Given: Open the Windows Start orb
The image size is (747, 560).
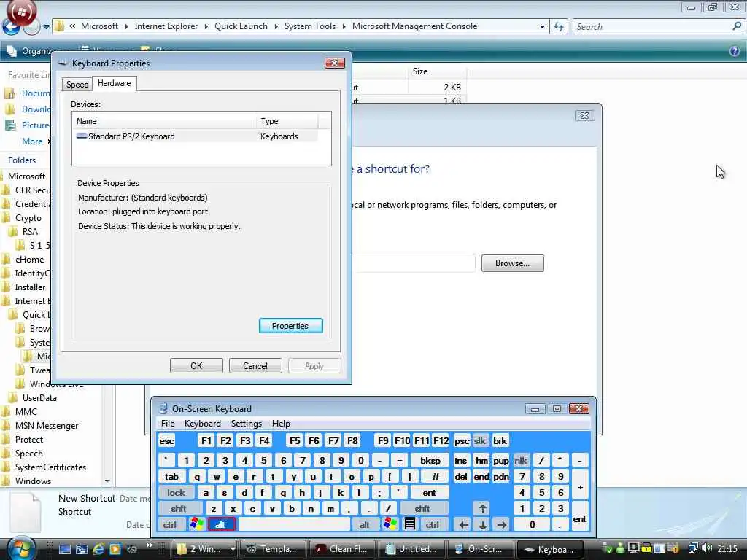Looking at the screenshot, I should click(x=20, y=548).
